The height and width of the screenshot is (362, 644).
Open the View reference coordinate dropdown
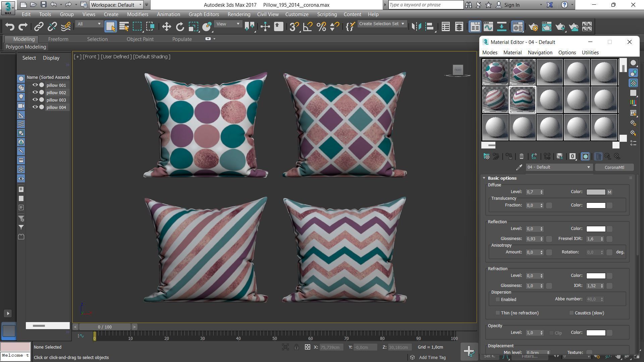[x=228, y=24]
